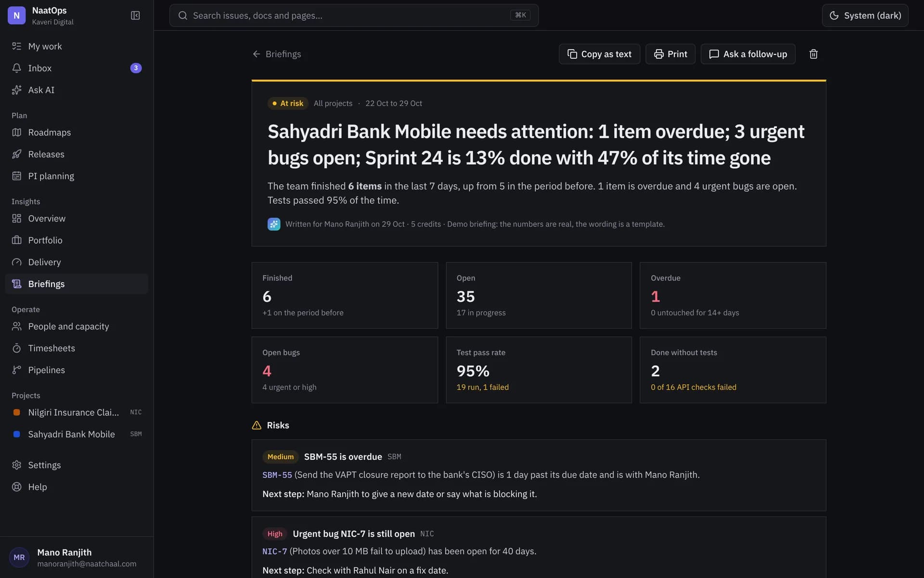
Task: Click the Medium severity badge
Action: click(281, 457)
